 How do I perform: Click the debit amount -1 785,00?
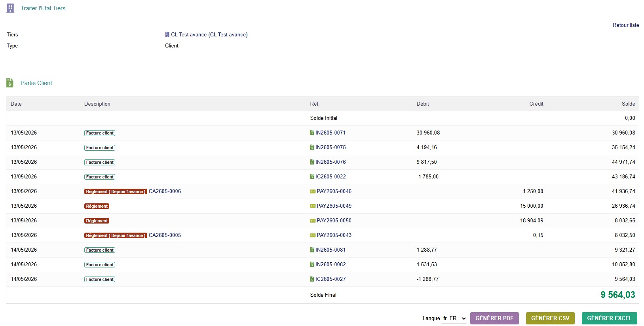(x=427, y=176)
